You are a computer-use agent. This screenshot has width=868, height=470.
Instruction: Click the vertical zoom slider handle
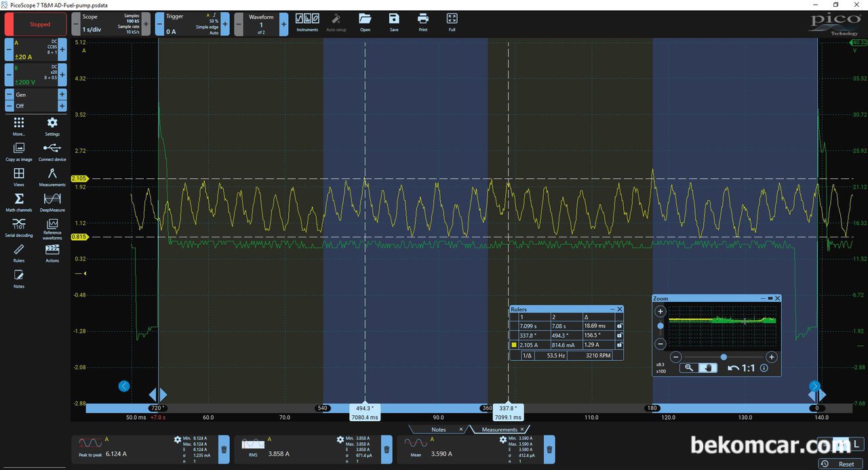point(660,326)
